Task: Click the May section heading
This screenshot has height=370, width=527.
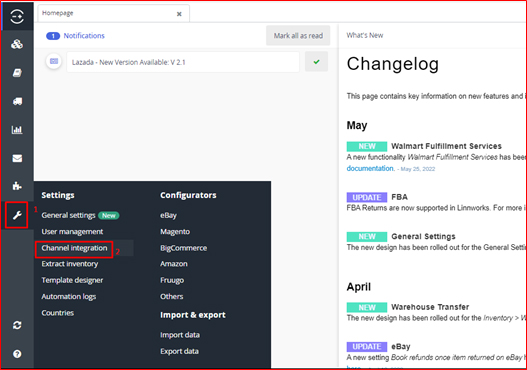Action: 357,125
